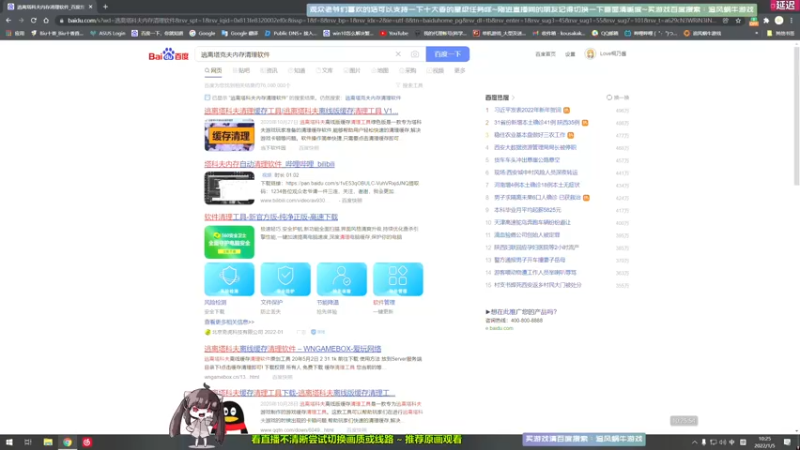Switch to the 文库 tab
This screenshot has height=450, width=800.
pyautogui.click(x=324, y=70)
